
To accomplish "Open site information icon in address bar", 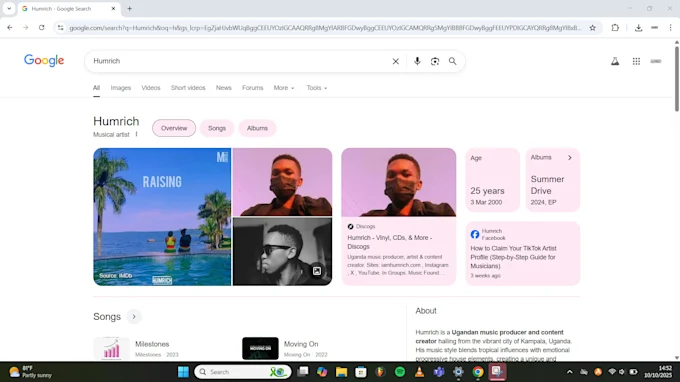I will pos(60,28).
